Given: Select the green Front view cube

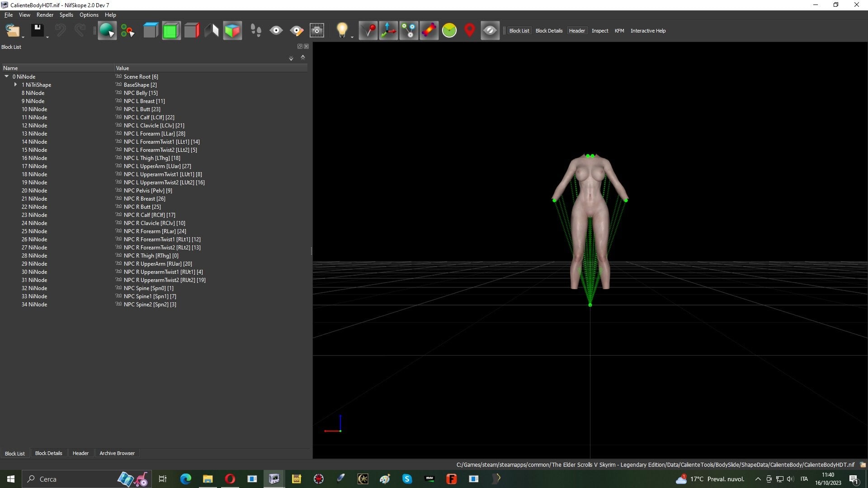Looking at the screenshot, I should (x=171, y=31).
